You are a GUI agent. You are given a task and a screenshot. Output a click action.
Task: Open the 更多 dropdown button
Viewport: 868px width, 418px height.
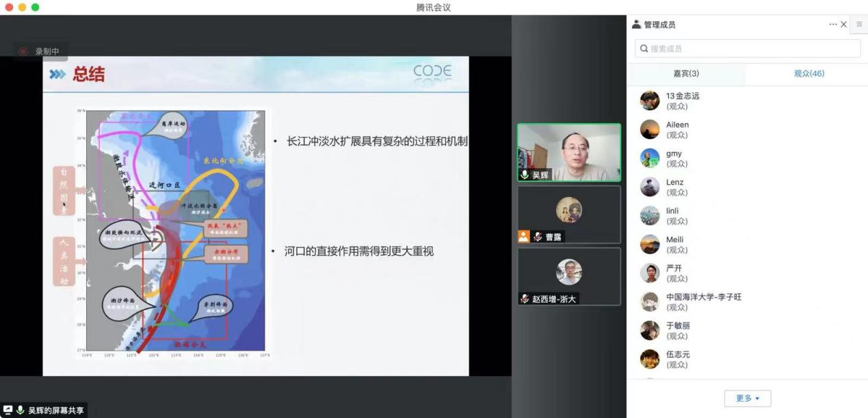click(748, 398)
